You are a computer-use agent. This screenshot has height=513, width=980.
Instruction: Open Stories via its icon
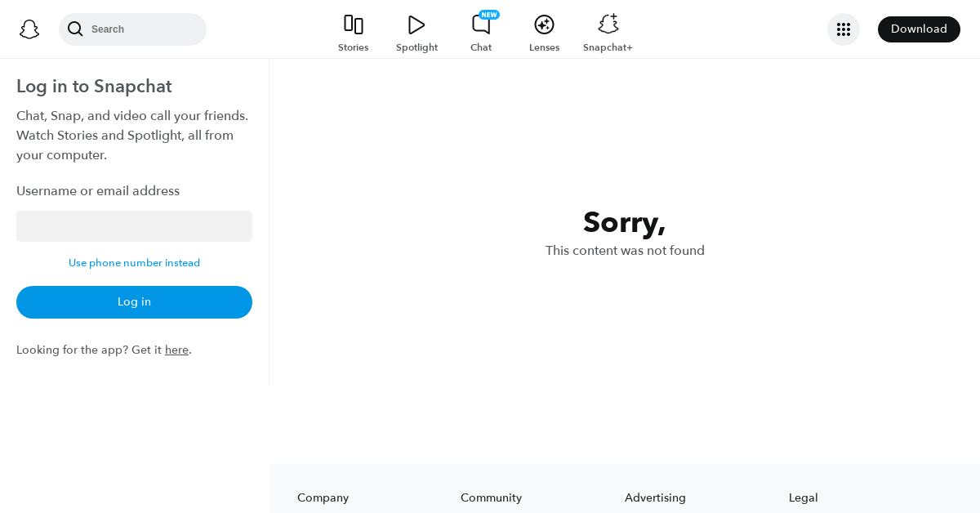pyautogui.click(x=353, y=25)
